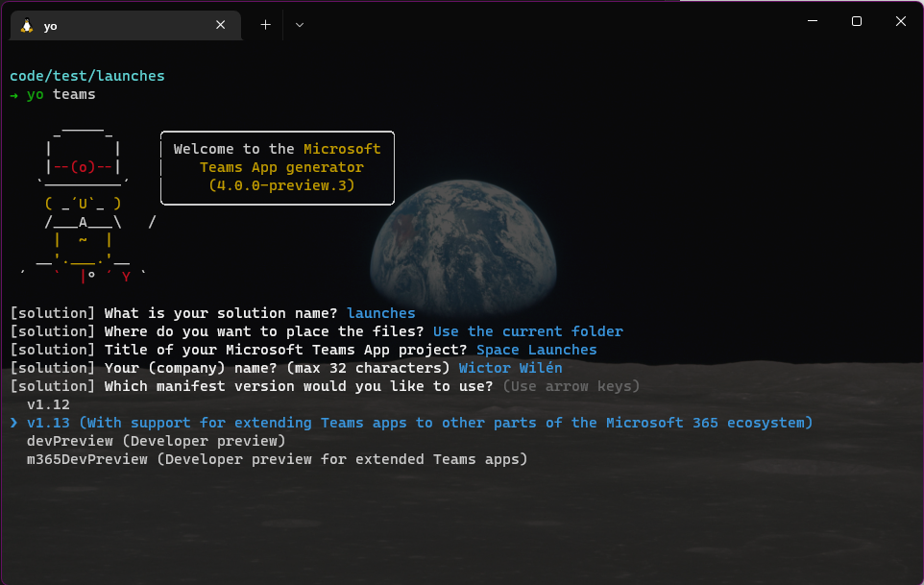Viewport: 924px width, 585px height.
Task: Expand the new tab profile dropdown chevron
Action: tap(300, 25)
